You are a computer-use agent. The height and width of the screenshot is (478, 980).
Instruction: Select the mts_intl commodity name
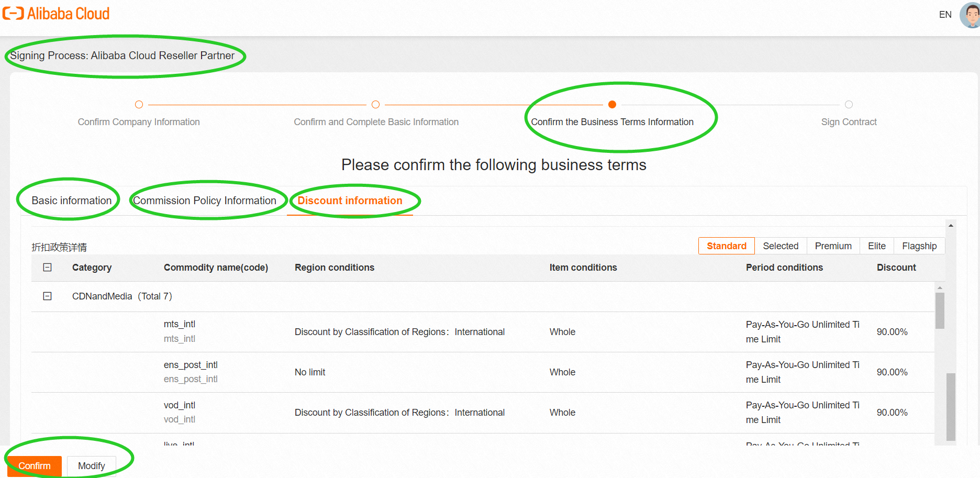point(180,324)
